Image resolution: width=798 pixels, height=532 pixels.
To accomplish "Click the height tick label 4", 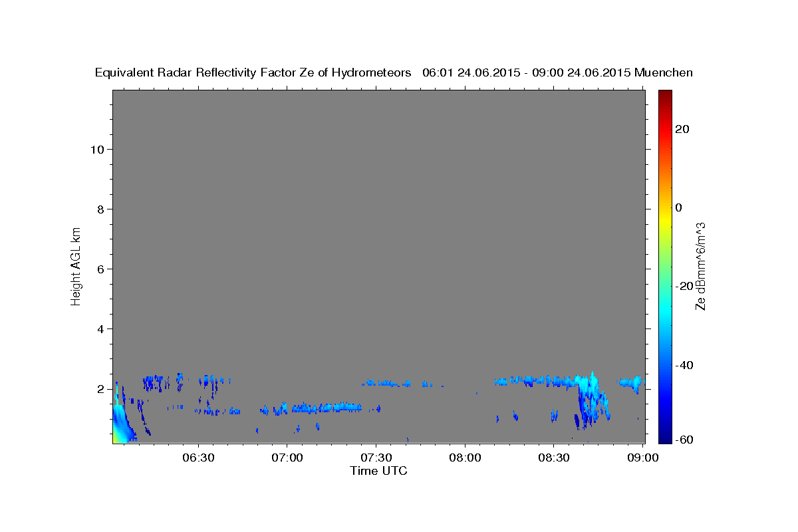I will tap(100, 329).
